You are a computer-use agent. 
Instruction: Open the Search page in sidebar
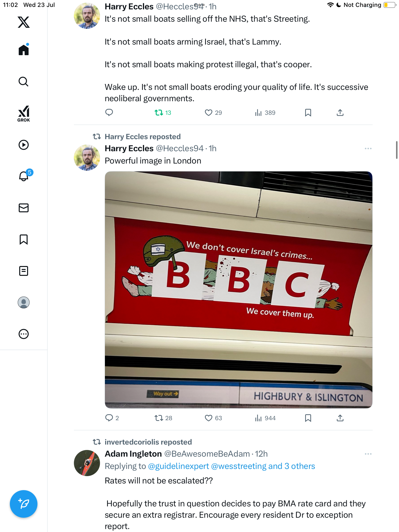coord(24,82)
